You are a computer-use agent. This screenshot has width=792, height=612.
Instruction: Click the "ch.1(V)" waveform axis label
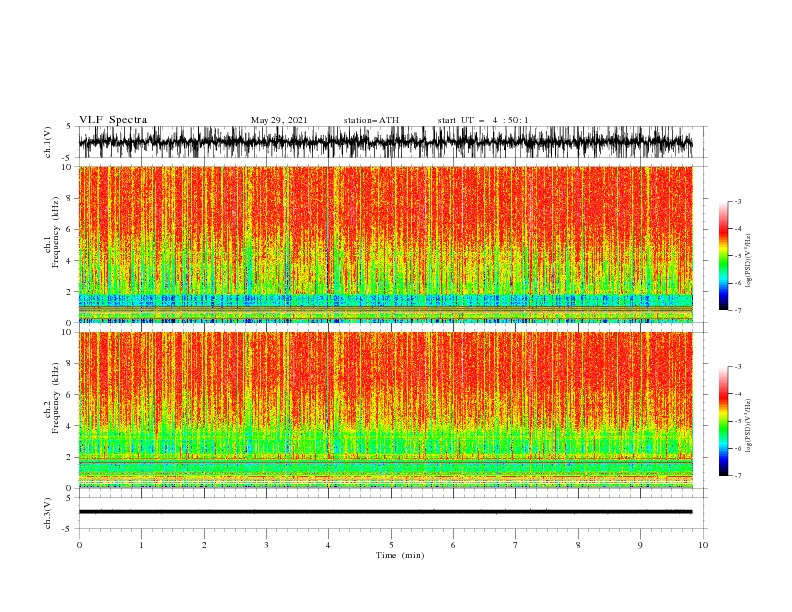tap(48, 142)
